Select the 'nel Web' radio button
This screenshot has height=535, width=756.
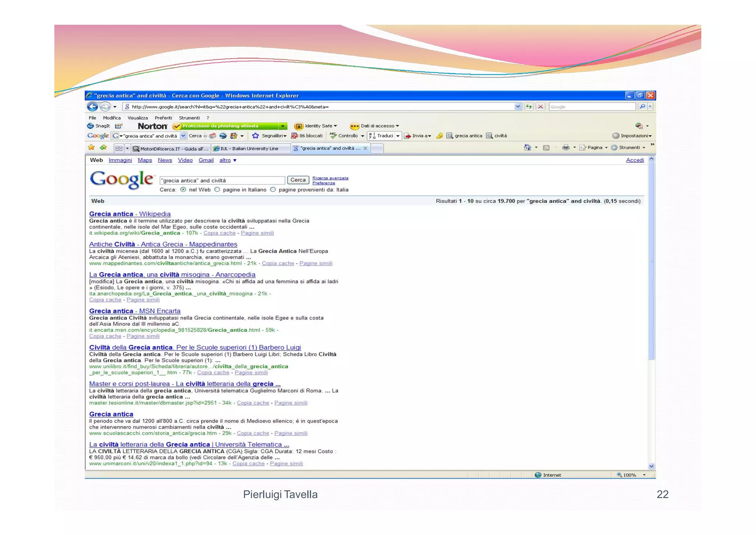183,190
